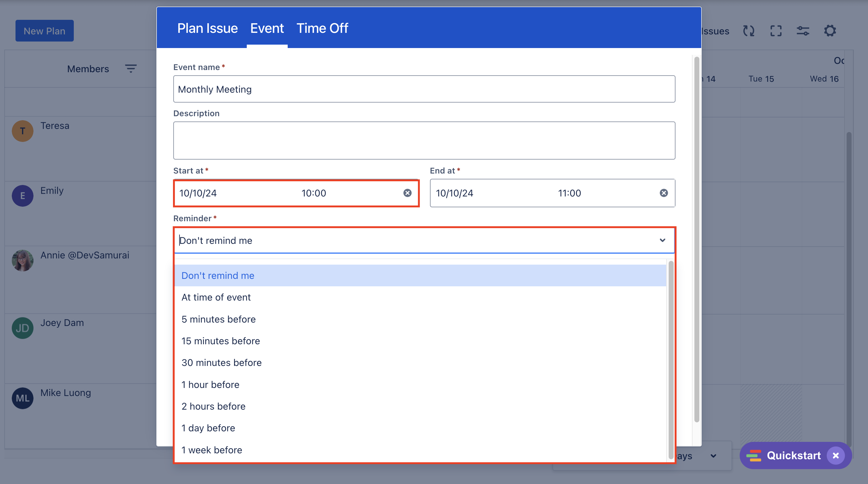This screenshot has height=484, width=868.
Task: Choose '1 day before' reminder option
Action: point(208,428)
